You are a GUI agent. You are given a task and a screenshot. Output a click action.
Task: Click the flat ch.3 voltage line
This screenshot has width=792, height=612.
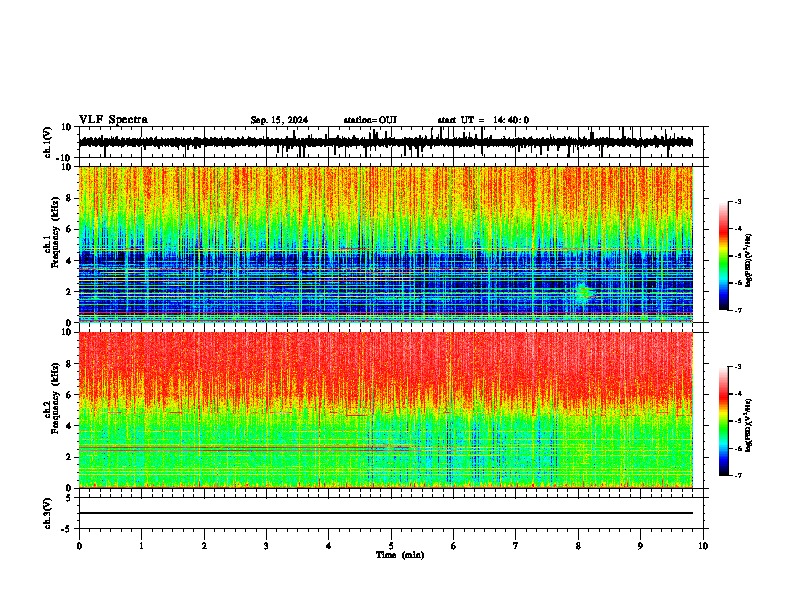point(386,513)
